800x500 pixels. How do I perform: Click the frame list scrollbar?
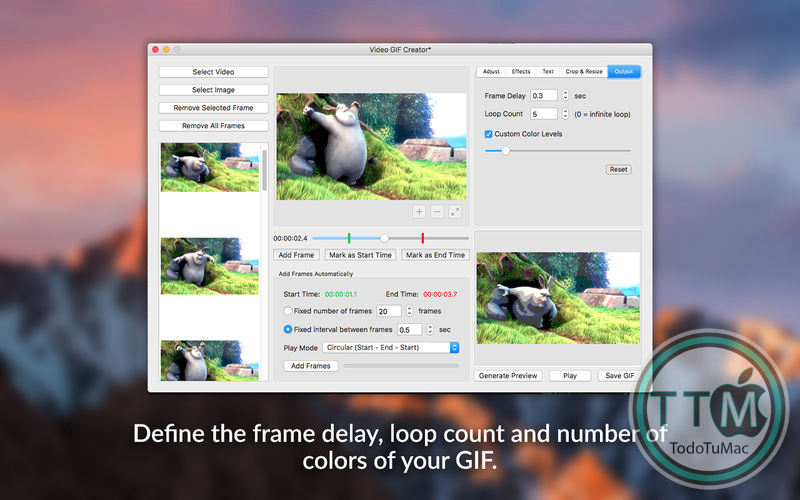tap(264, 170)
